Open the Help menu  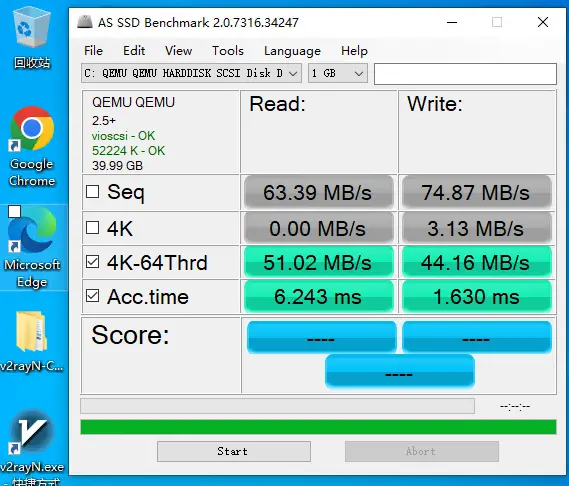[x=354, y=51]
